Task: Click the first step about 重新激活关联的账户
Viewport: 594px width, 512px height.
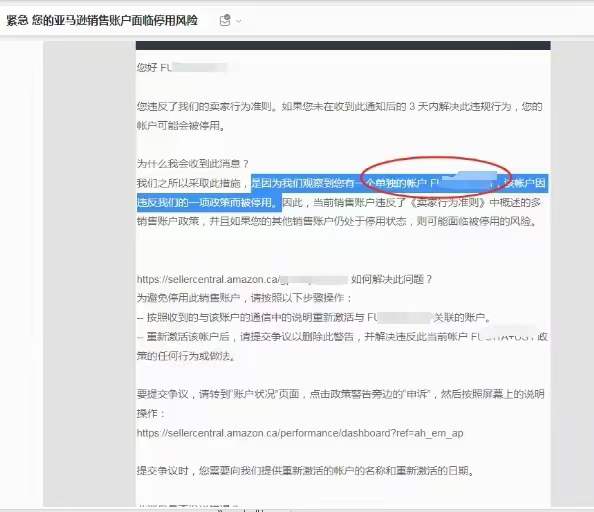Action: [314, 317]
